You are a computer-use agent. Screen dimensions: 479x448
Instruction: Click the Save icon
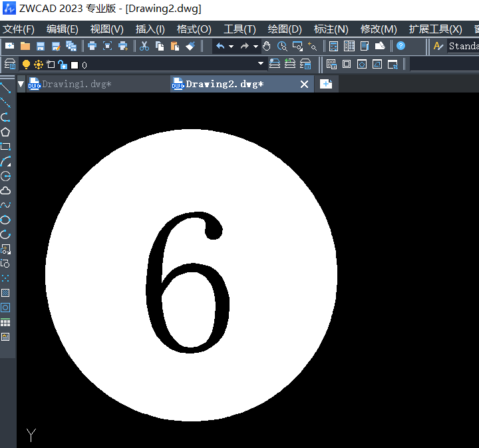click(x=41, y=46)
